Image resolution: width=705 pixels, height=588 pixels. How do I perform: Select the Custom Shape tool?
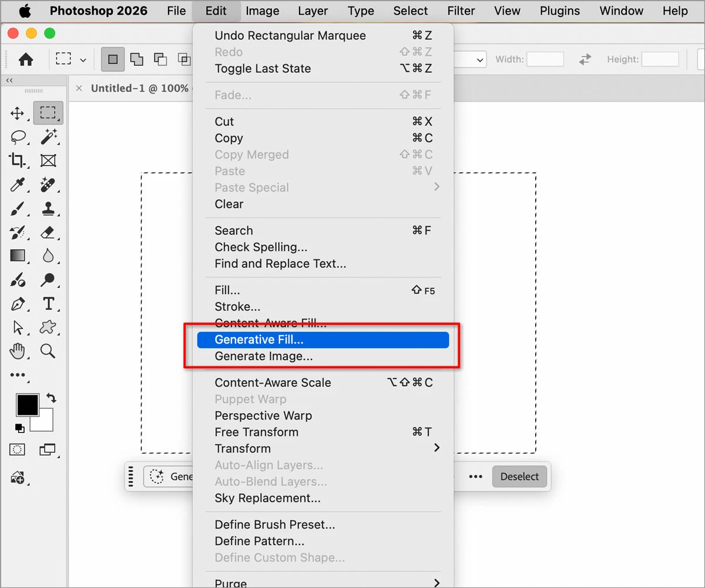tap(48, 327)
